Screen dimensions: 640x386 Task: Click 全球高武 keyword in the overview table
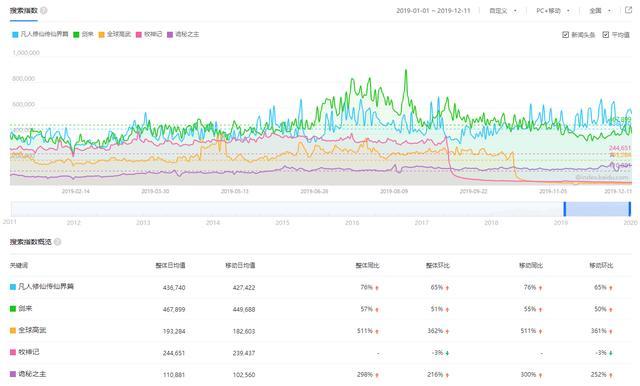coord(32,330)
